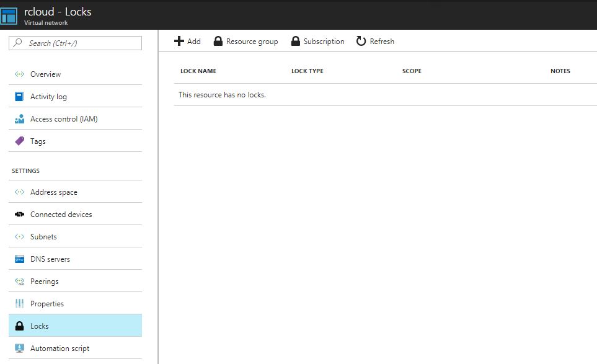Click the Address space icon
This screenshot has width=597, height=364.
tap(19, 191)
